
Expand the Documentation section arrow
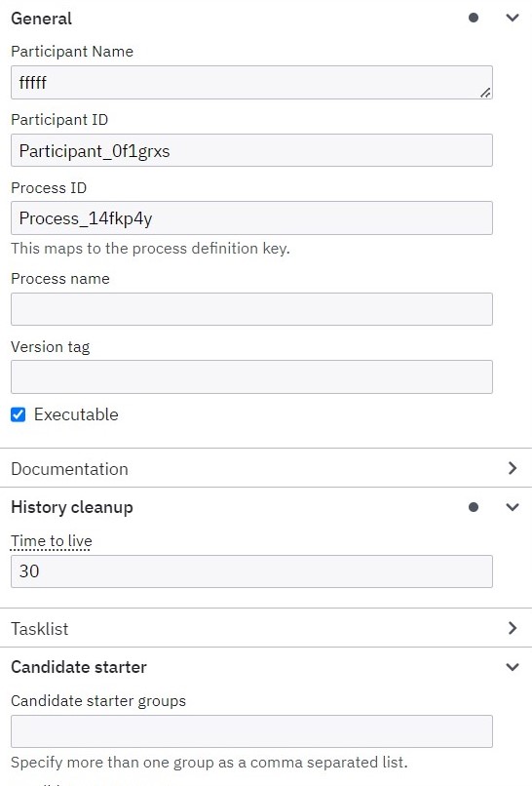click(512, 468)
